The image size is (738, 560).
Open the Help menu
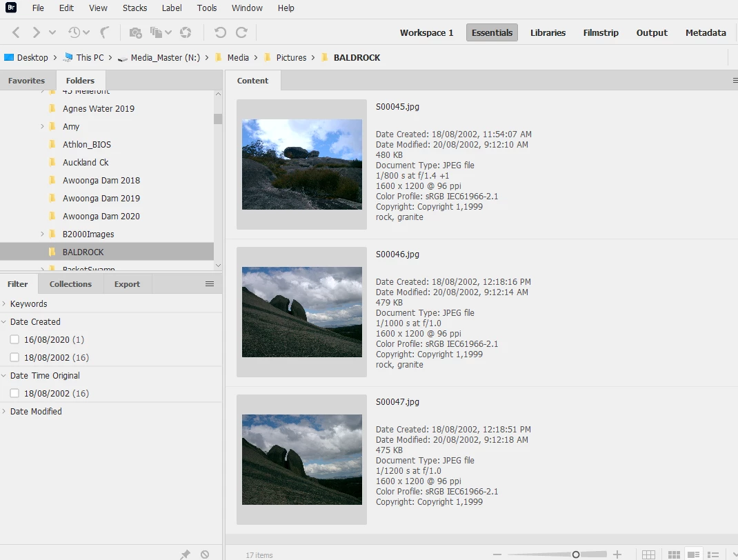(286, 8)
